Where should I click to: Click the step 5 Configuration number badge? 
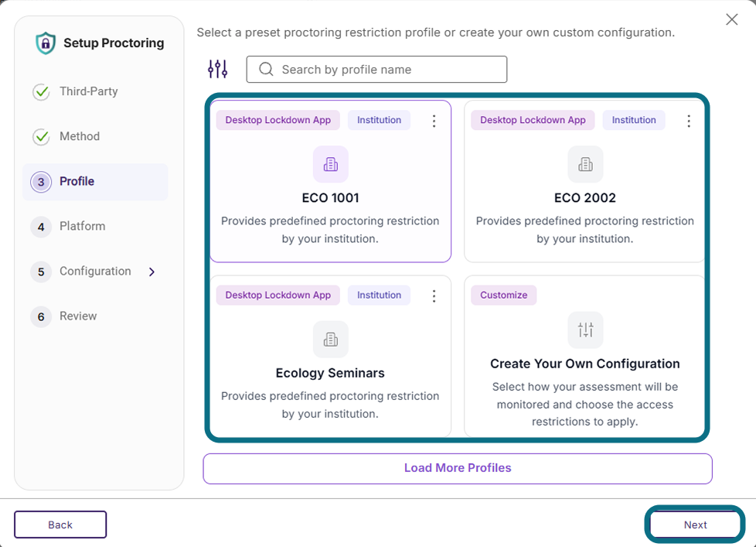pyautogui.click(x=41, y=272)
